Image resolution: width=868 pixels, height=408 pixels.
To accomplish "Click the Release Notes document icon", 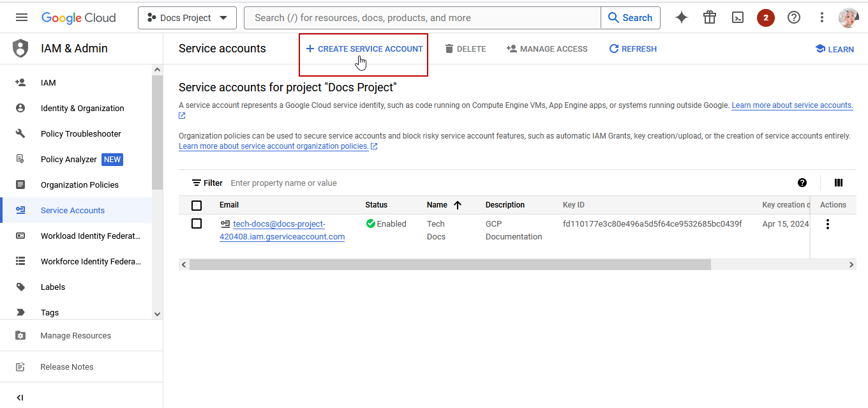I will point(20,366).
